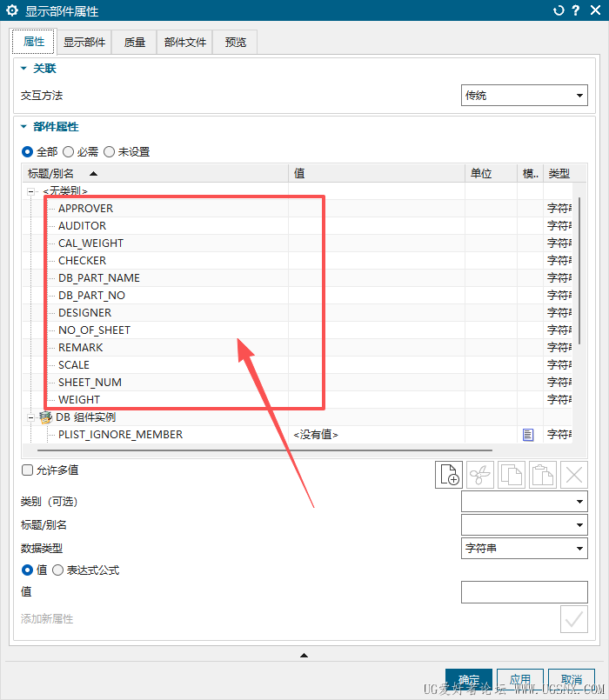Viewport: 609px width, 700px height.
Task: Click the 取消 button
Action: [572, 680]
